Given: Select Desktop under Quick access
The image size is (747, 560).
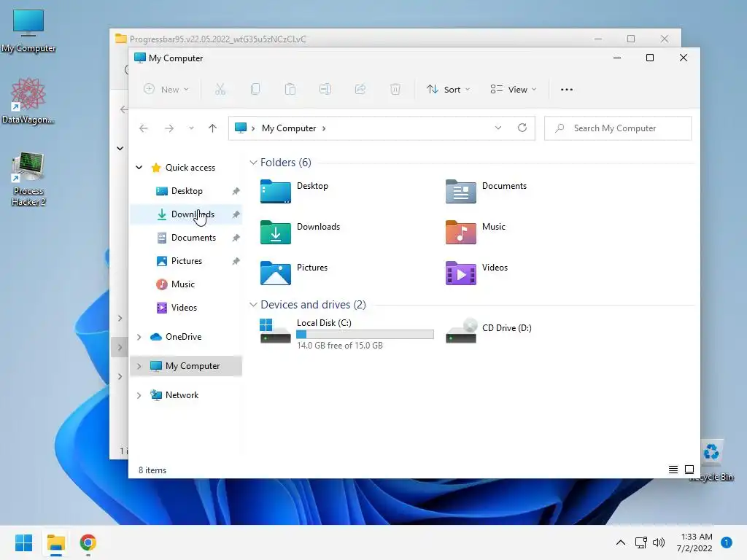Looking at the screenshot, I should point(186,191).
